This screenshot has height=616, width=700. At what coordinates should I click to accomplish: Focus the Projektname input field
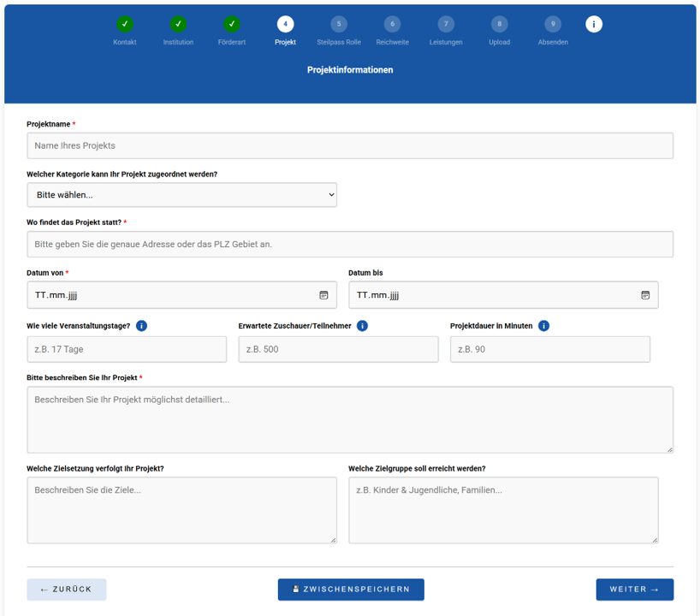click(350, 145)
